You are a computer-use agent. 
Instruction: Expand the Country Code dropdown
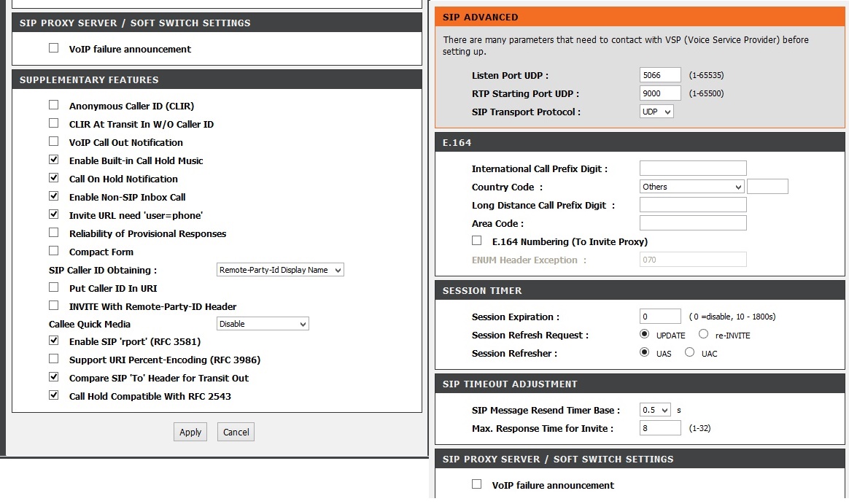(x=691, y=187)
